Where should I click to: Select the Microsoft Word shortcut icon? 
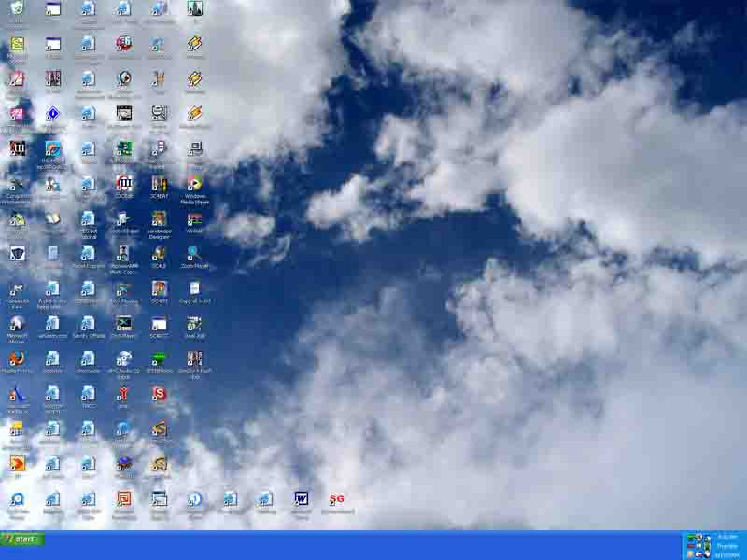[x=301, y=499]
